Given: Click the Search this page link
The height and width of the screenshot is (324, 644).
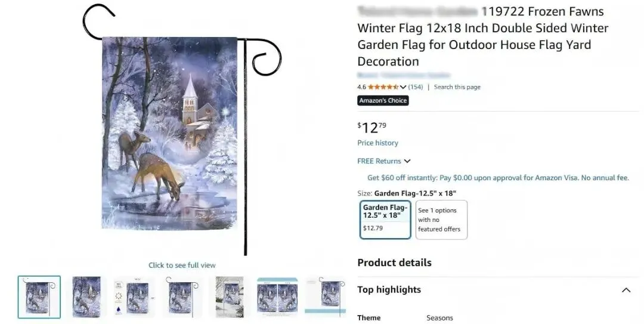Looking at the screenshot, I should click(457, 87).
